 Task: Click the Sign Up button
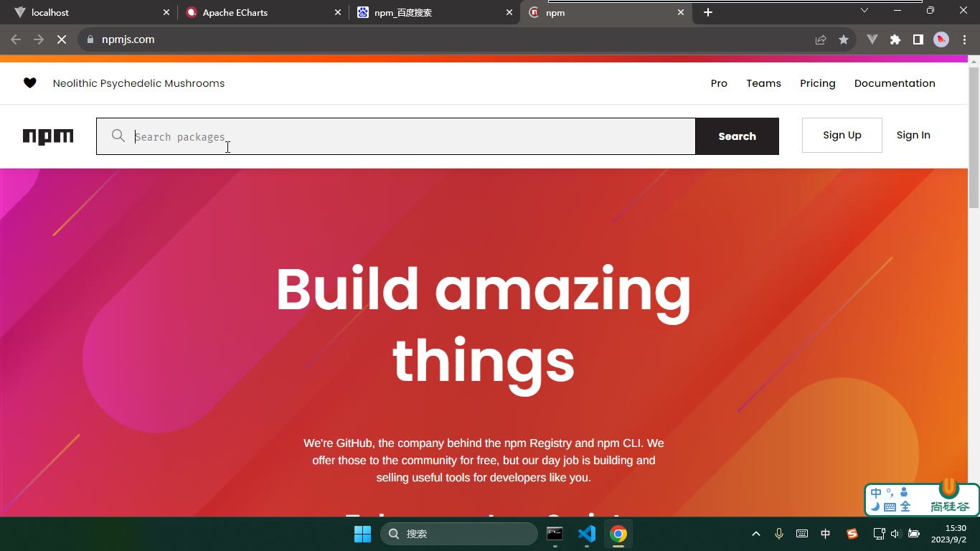coord(842,135)
